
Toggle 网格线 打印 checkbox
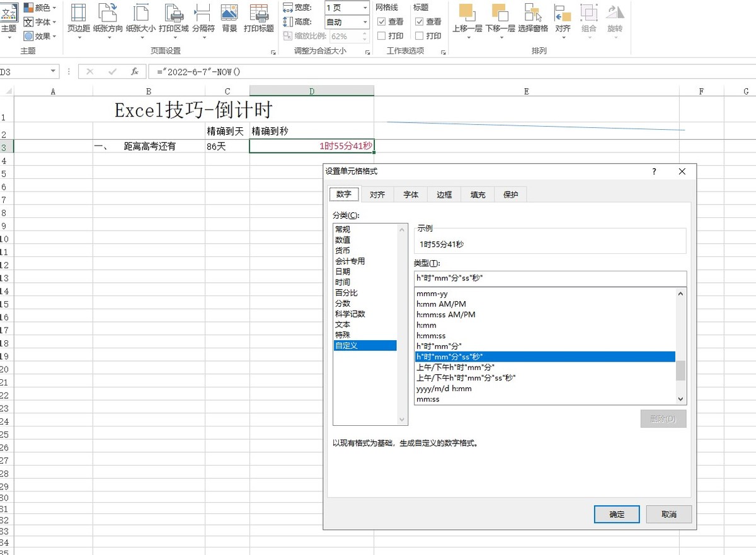click(x=381, y=36)
